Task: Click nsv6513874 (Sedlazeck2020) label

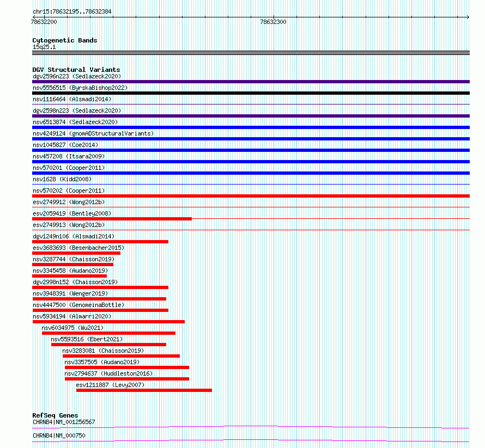Action: pos(75,122)
